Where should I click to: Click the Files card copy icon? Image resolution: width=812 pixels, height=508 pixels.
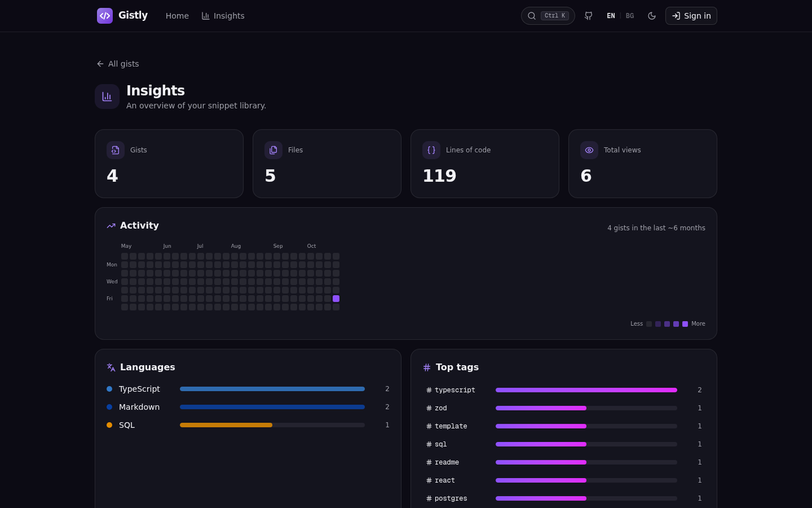point(273,150)
